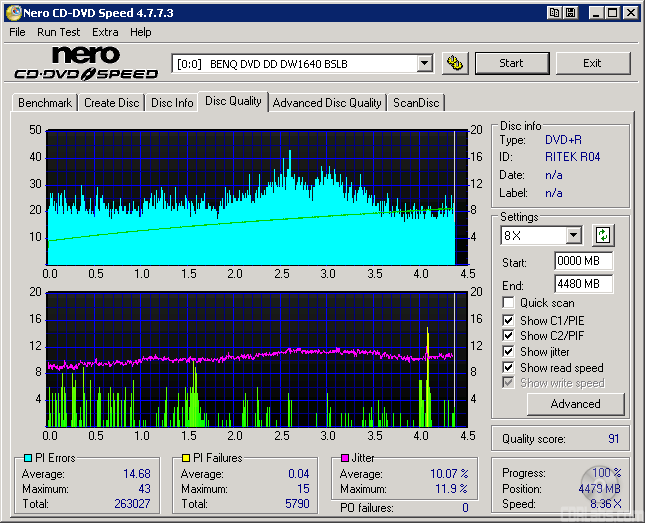The width and height of the screenshot is (645, 523).
Task: Open the Extra menu
Action: coord(105,32)
